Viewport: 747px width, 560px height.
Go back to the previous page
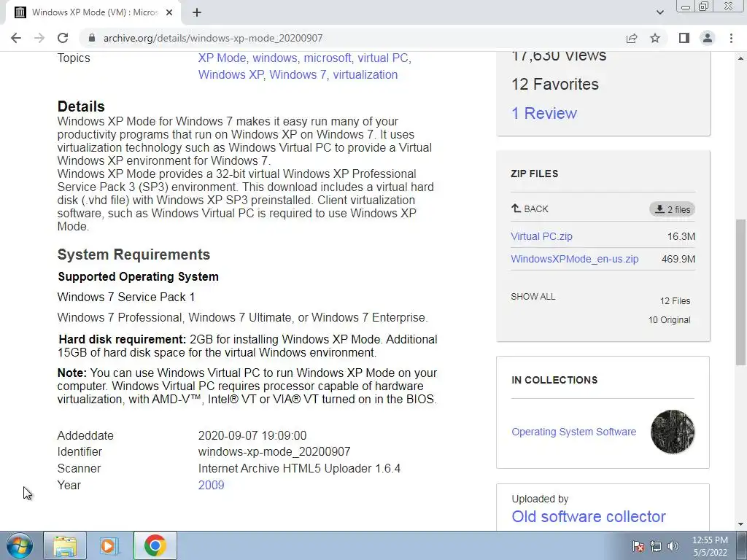point(16,38)
